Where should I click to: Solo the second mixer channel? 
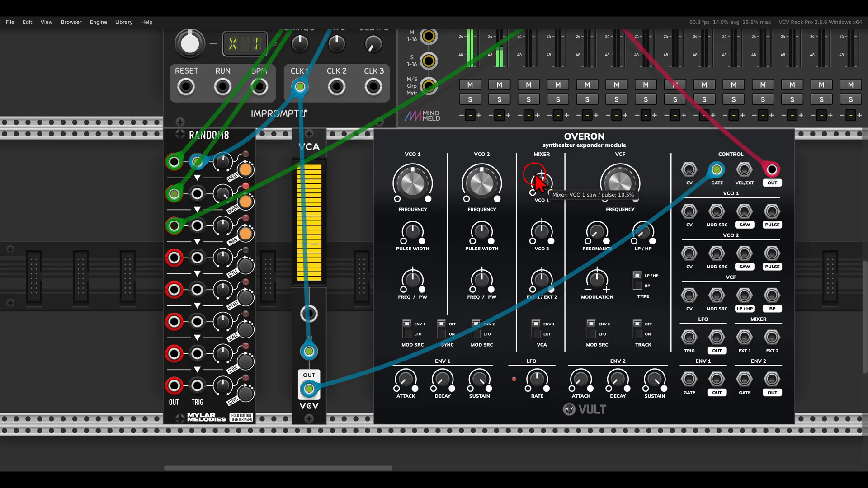[499, 99]
